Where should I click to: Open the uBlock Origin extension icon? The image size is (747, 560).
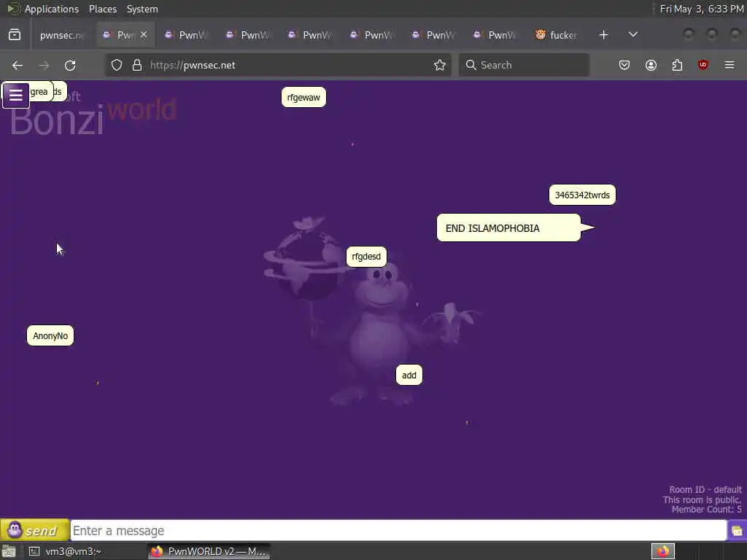[x=703, y=65]
